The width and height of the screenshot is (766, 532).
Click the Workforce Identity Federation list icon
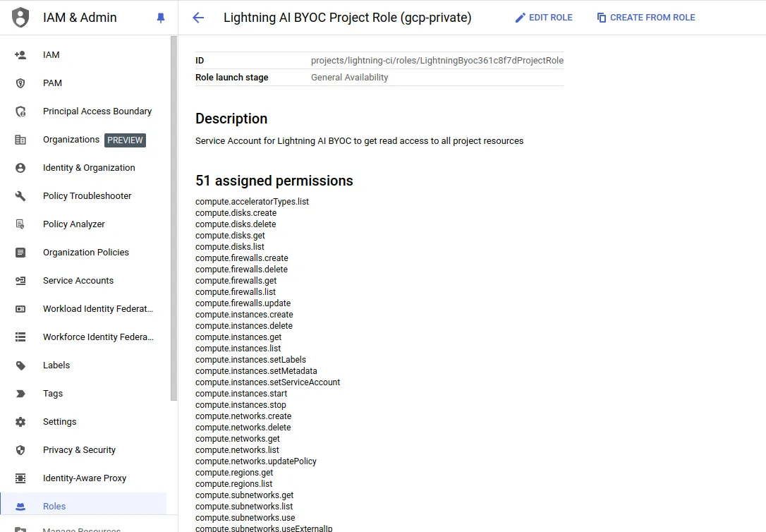coord(20,337)
